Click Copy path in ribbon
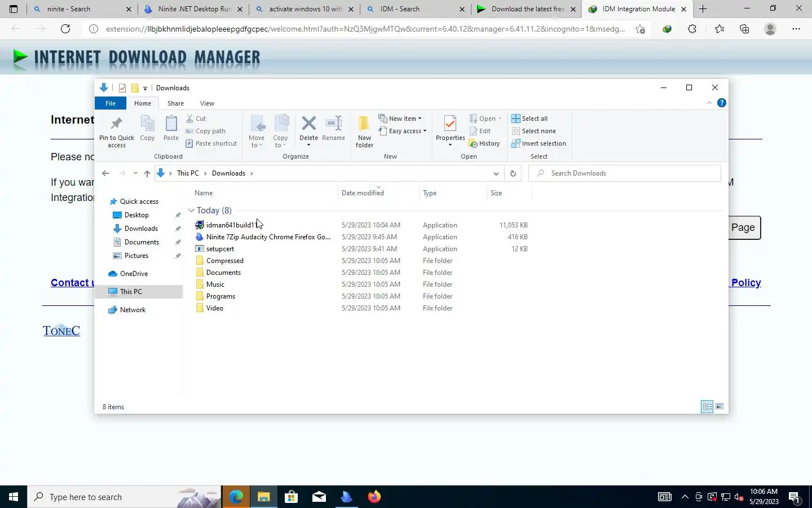 tap(206, 131)
